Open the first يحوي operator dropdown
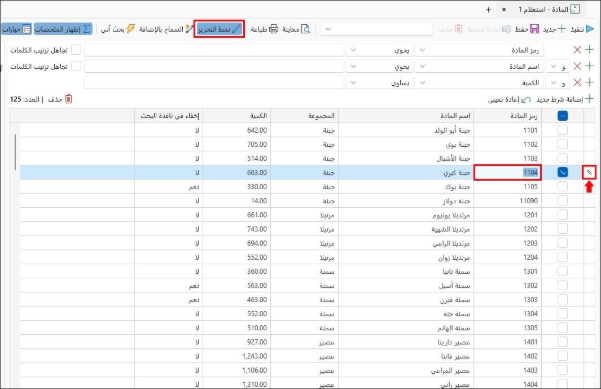The height and width of the screenshot is (389, 601). coord(353,50)
